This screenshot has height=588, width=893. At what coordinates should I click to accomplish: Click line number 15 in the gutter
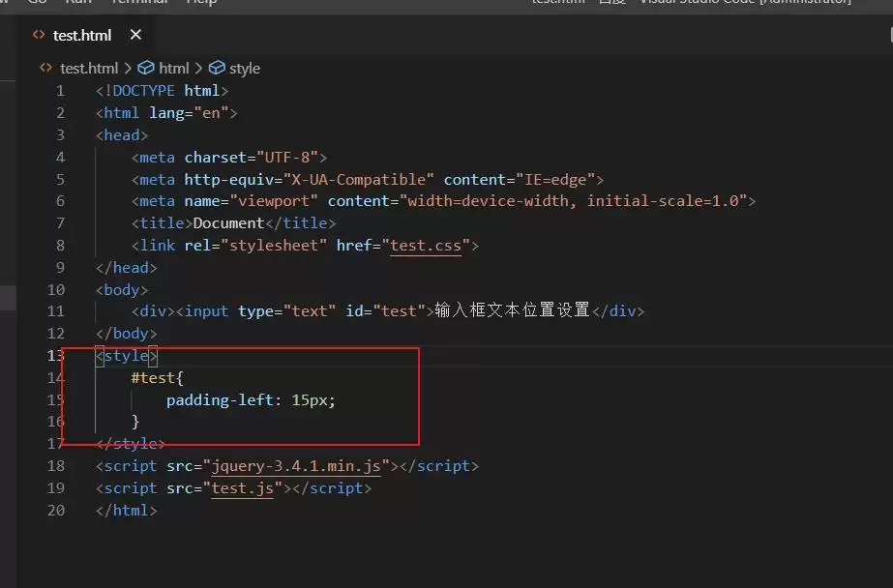click(x=56, y=399)
